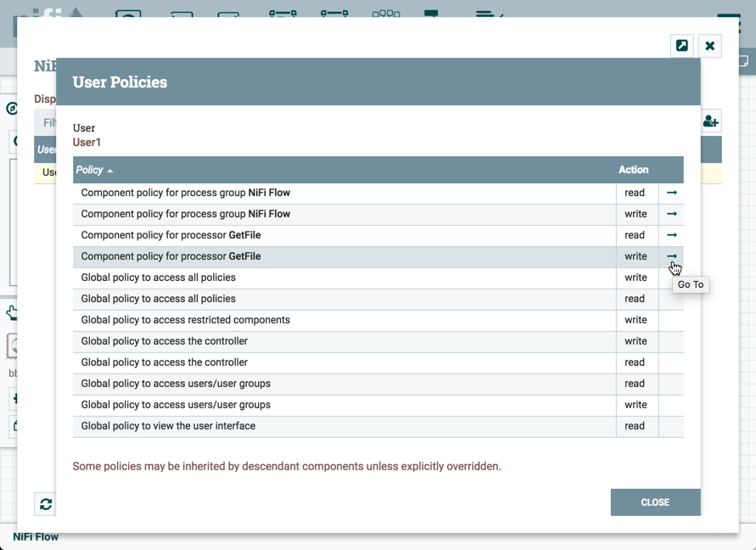Click Go To arrow for NiFi Flow write
Viewport: 756px width, 550px height.
671,215
